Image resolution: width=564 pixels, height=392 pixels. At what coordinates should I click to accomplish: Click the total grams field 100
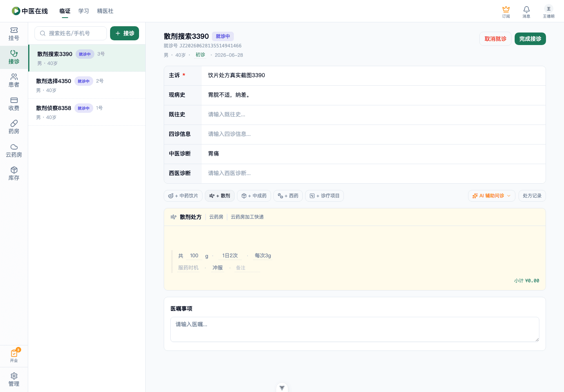194,256
